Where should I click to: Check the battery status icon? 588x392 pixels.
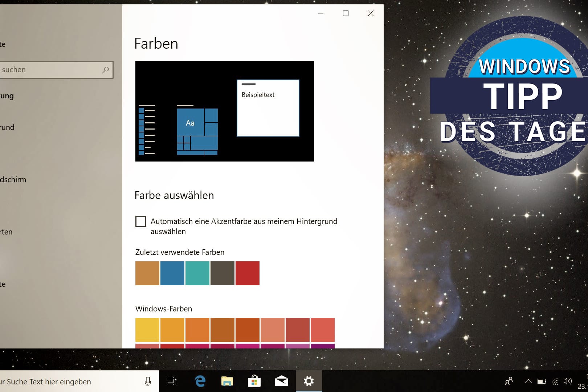tap(542, 381)
